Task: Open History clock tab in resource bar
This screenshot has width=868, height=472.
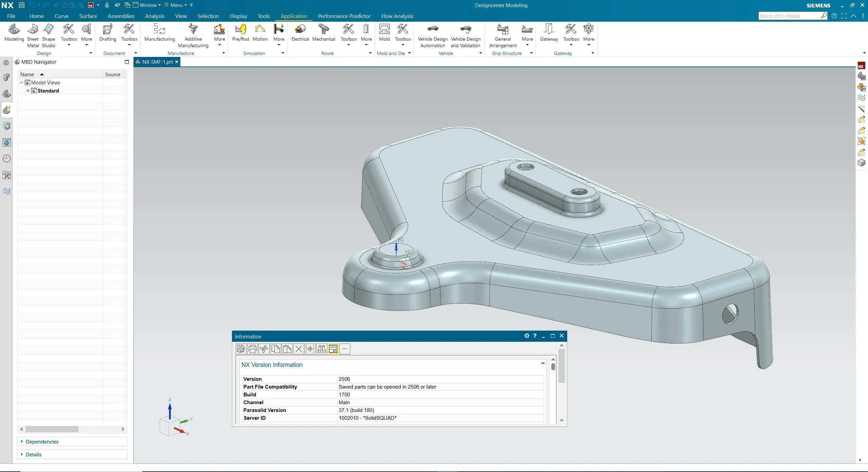Action: point(6,159)
